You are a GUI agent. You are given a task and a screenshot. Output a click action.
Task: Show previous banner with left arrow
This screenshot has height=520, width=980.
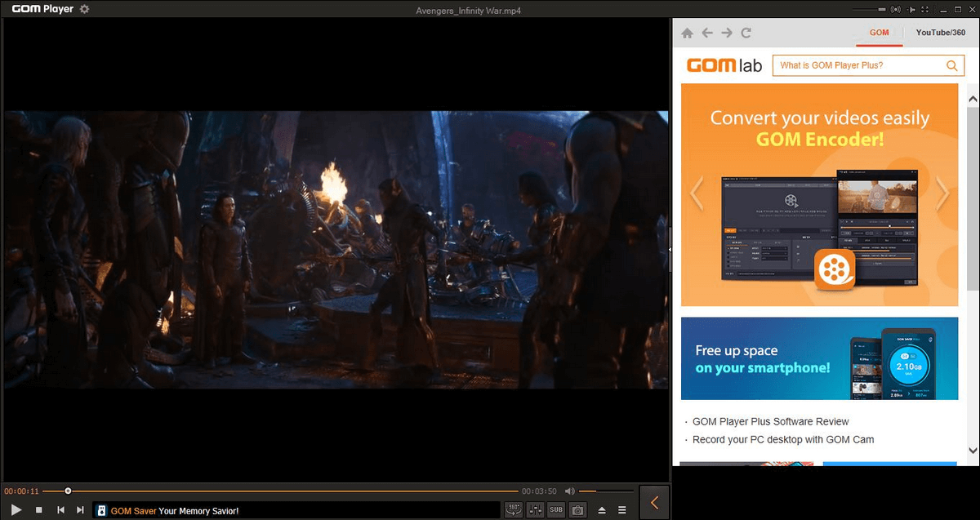click(697, 194)
